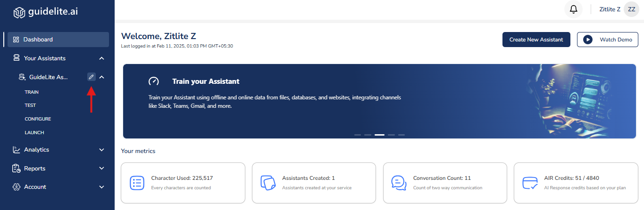Image resolution: width=644 pixels, height=210 pixels.
Task: Open the ZZ user avatar menu
Action: point(631,9)
